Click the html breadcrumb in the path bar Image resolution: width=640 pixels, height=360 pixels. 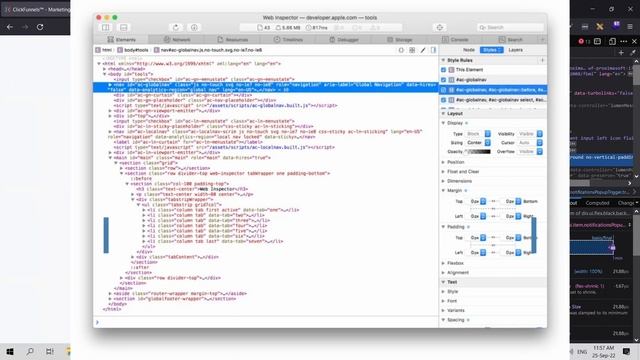pos(104,50)
